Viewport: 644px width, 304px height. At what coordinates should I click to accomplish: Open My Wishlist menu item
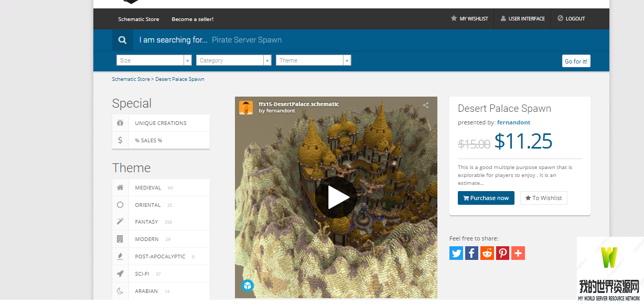469,18
